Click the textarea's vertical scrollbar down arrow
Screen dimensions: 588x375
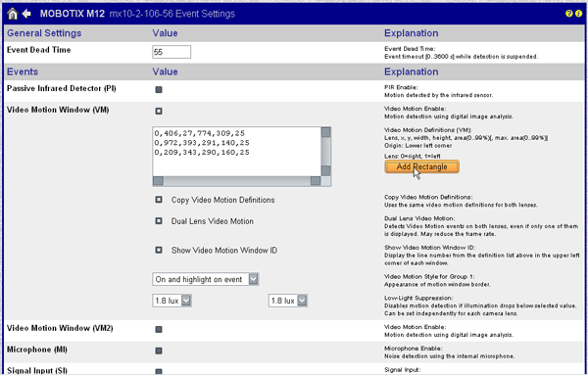coord(326,170)
